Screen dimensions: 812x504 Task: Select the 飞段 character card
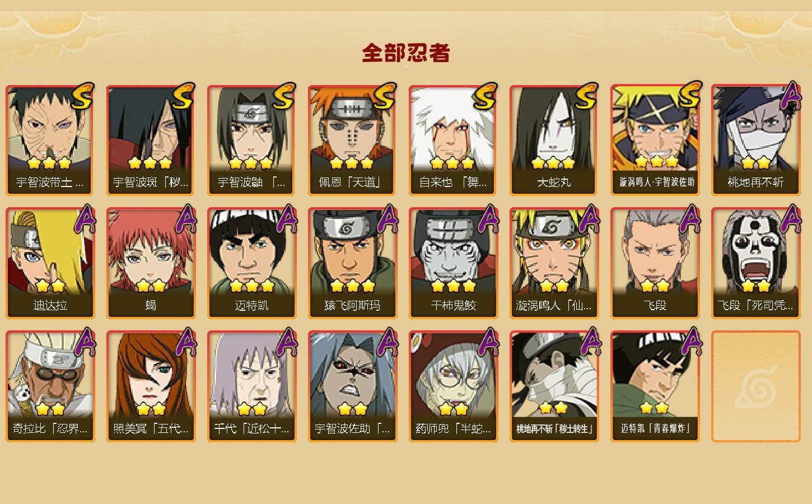(655, 263)
